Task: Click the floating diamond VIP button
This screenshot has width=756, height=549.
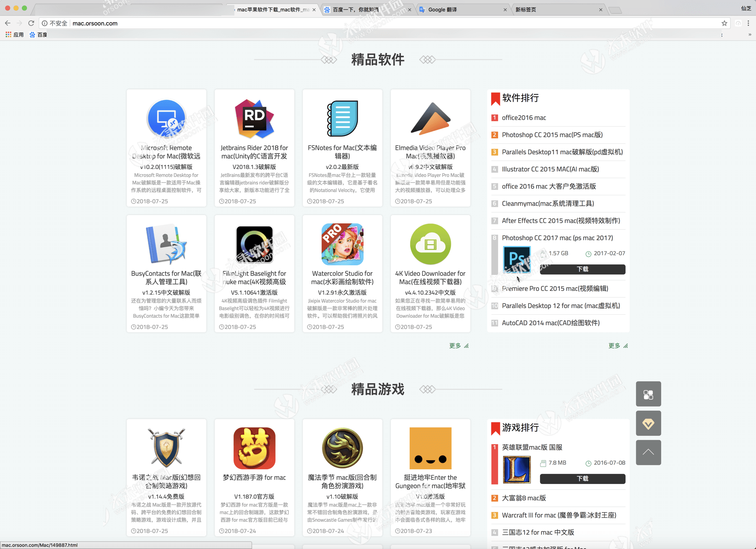Action: (648, 423)
